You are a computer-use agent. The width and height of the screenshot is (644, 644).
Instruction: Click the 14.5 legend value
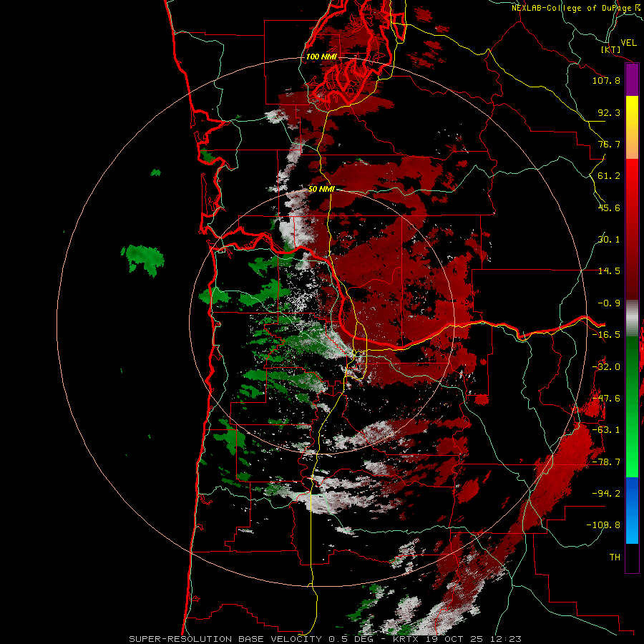coord(609,271)
